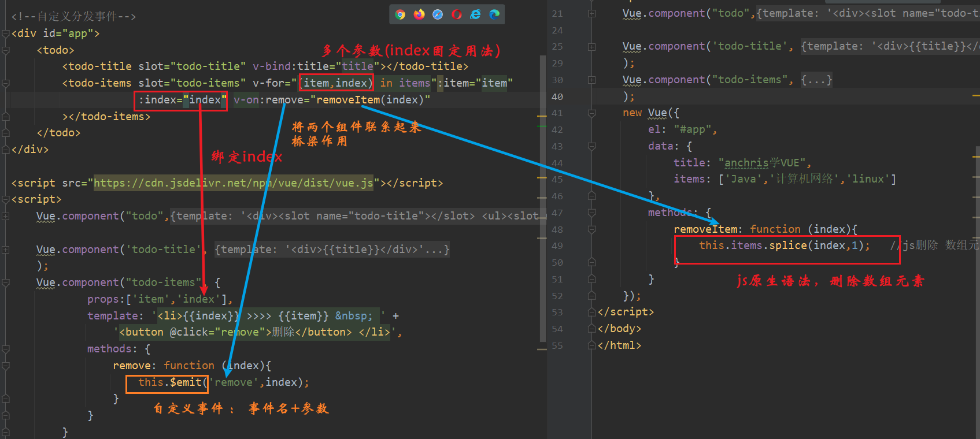The width and height of the screenshot is (980, 439).
Task: Expand fold marker at line 25
Action: pyautogui.click(x=591, y=46)
